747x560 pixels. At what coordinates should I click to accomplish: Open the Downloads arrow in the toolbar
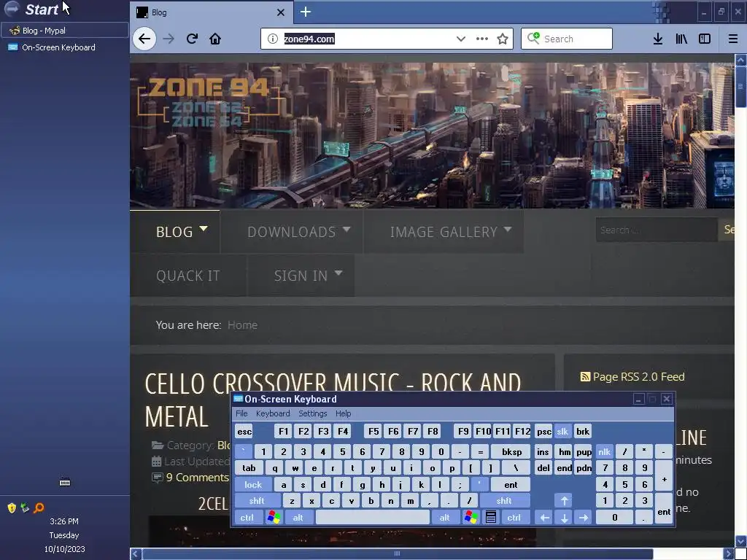(658, 39)
